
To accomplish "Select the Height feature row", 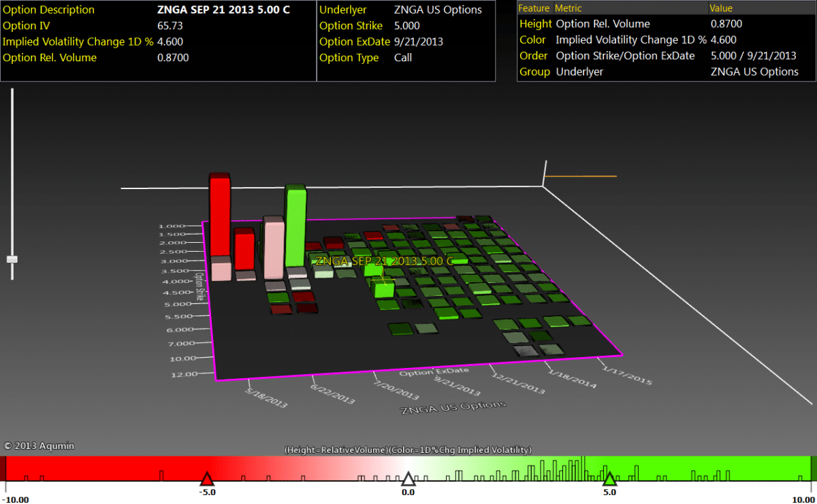I will [535, 24].
